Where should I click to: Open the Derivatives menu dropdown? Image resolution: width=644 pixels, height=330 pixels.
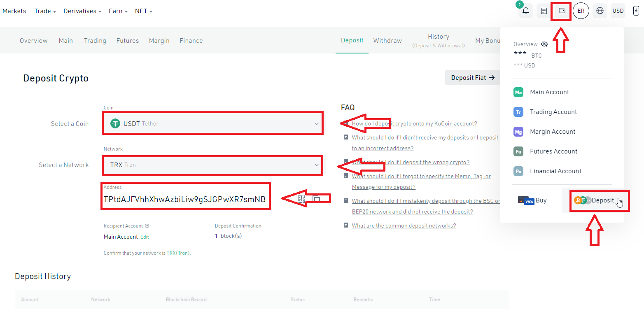tap(82, 11)
